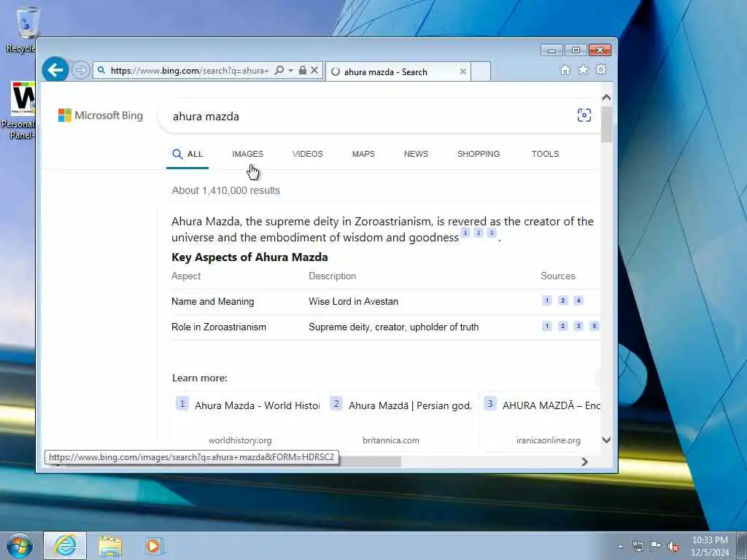Click citation 1 after 'wisdom and goodness'
Image resolution: width=747 pixels, height=560 pixels.
[x=466, y=233]
